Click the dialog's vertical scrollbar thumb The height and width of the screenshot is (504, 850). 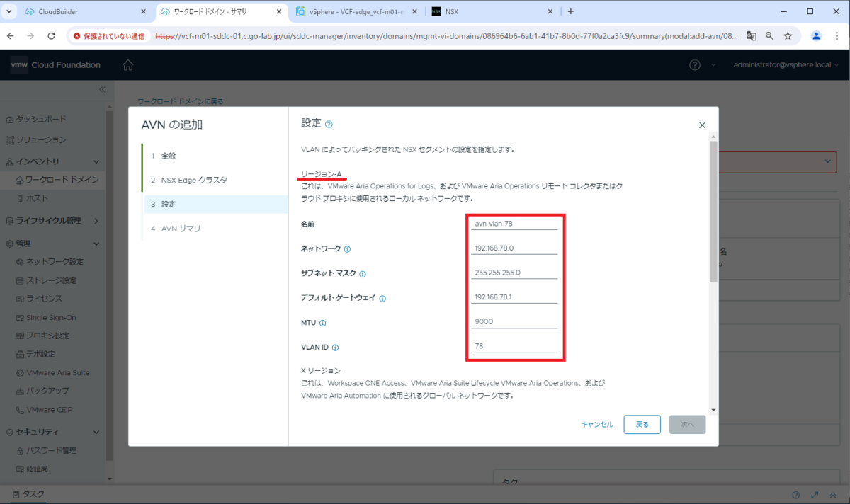(713, 211)
